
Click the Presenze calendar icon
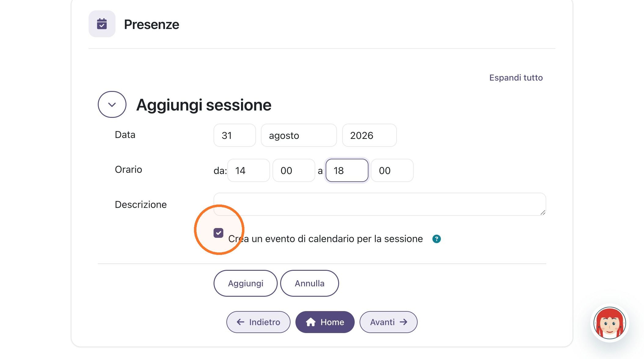102,24
